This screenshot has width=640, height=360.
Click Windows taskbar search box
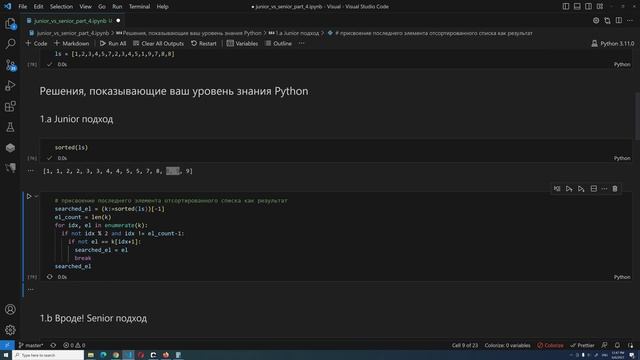click(x=48, y=355)
